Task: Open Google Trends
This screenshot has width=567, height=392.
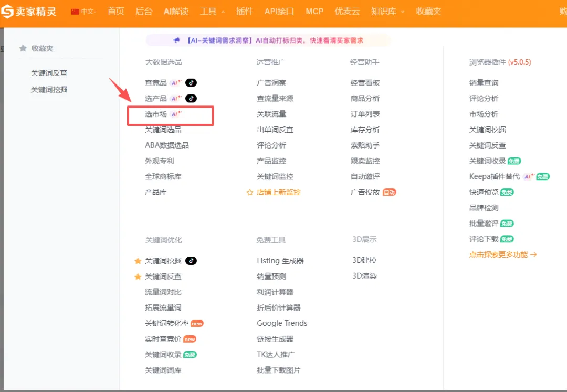Action: click(x=282, y=323)
